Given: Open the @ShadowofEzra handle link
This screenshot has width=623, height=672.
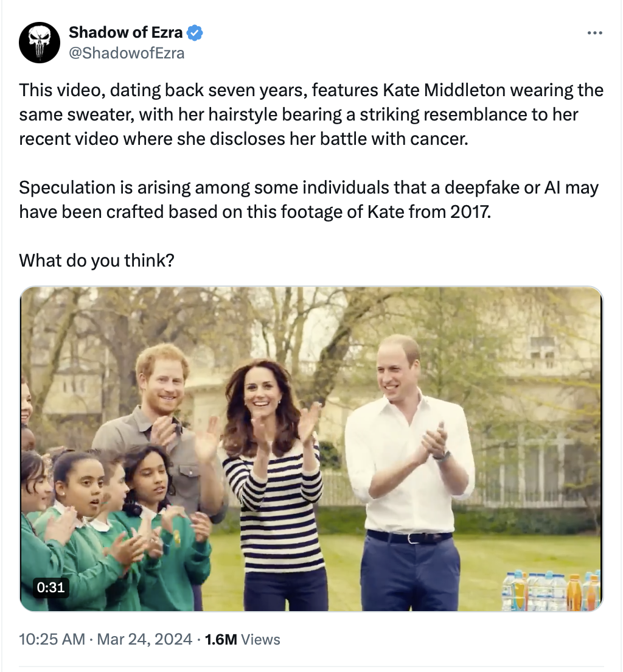Looking at the screenshot, I should tap(127, 53).
